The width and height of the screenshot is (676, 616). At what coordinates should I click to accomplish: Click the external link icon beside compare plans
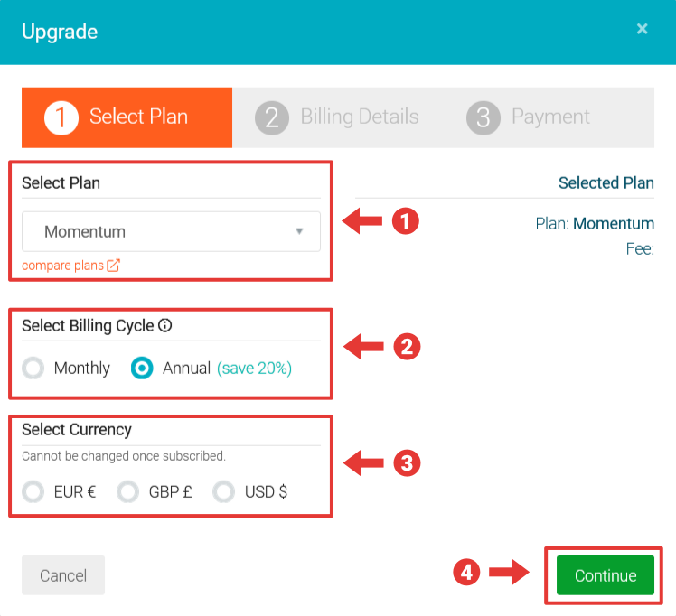(x=113, y=266)
